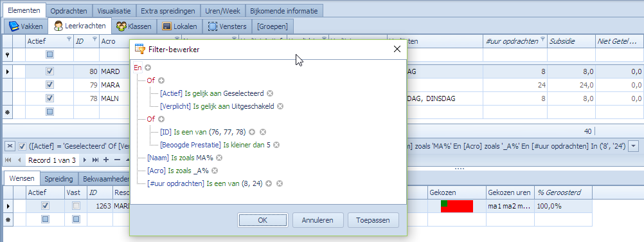Open the Extra spreidingen tab

[168, 11]
